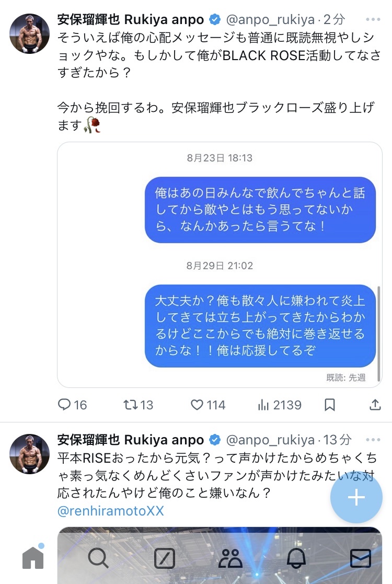Screen dimensions: 392x584
Task: Open more options on the 2分 tweet
Action: point(373,20)
